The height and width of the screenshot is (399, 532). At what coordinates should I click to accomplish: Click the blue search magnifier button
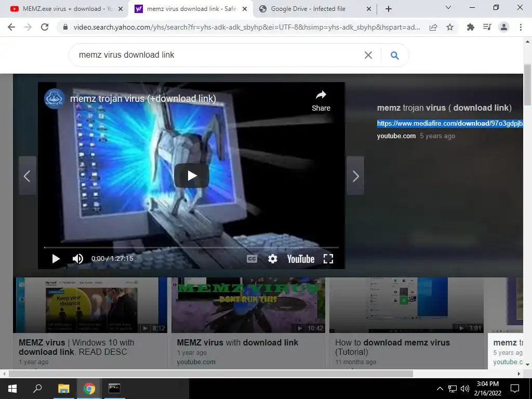click(395, 55)
